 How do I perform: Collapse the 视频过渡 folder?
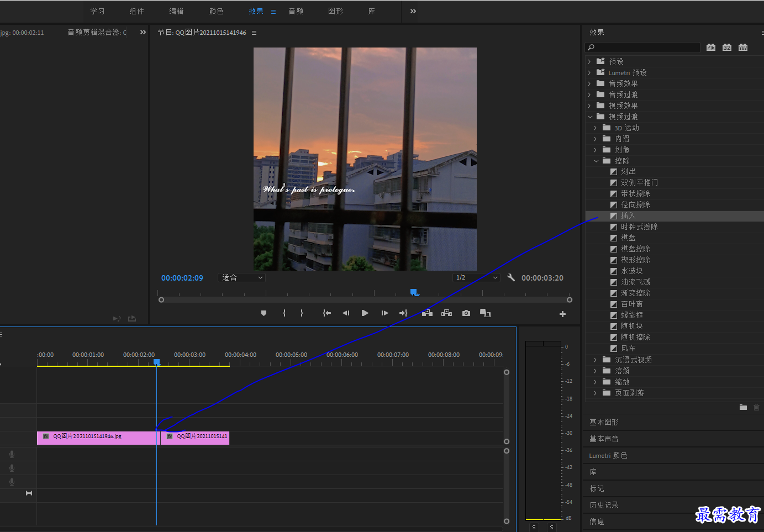[589, 117]
